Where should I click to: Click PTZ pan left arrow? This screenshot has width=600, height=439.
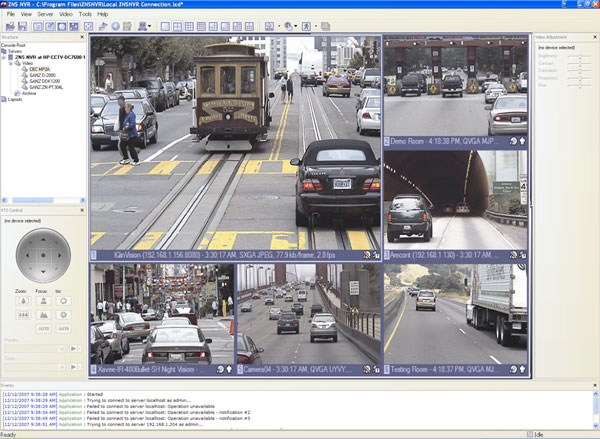click(x=28, y=255)
